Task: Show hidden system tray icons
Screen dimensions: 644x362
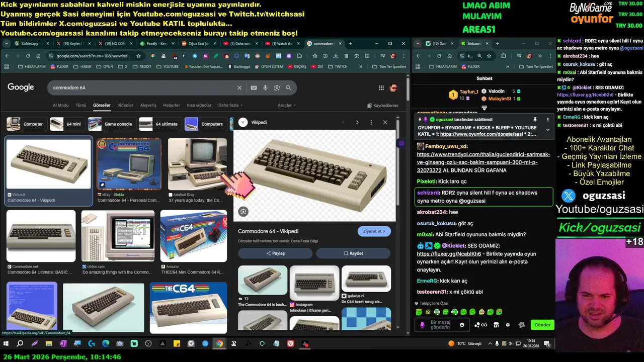Action: (x=490, y=344)
